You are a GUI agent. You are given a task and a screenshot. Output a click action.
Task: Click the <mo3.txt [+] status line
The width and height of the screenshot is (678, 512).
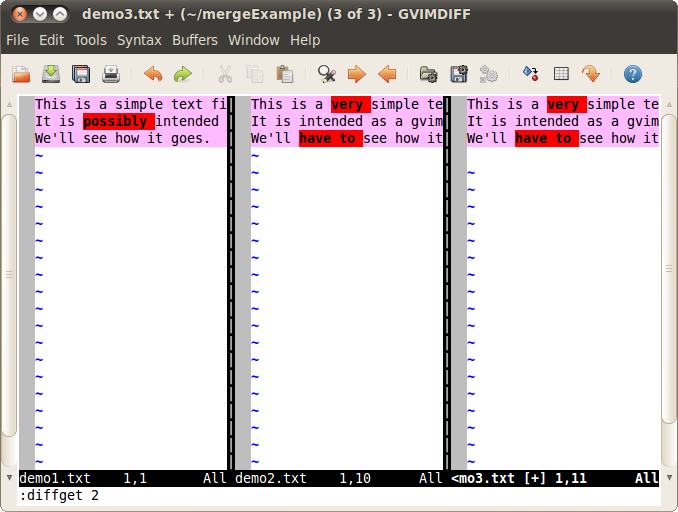[x=555, y=478]
